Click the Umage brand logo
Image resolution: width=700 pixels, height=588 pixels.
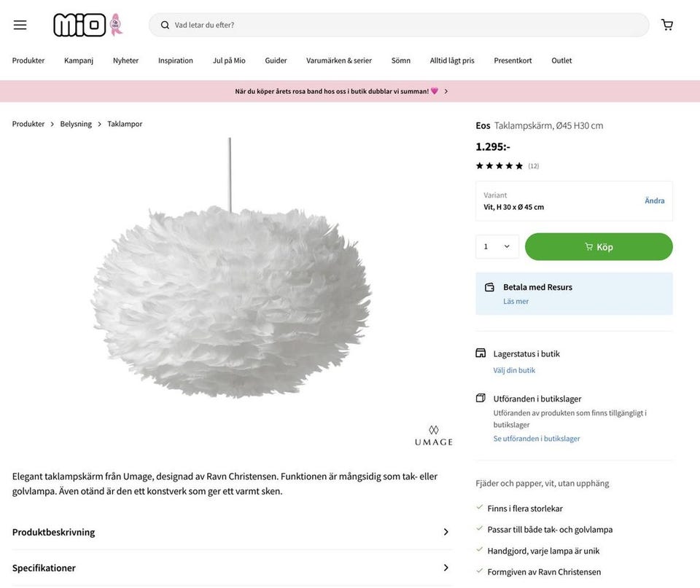point(432,435)
